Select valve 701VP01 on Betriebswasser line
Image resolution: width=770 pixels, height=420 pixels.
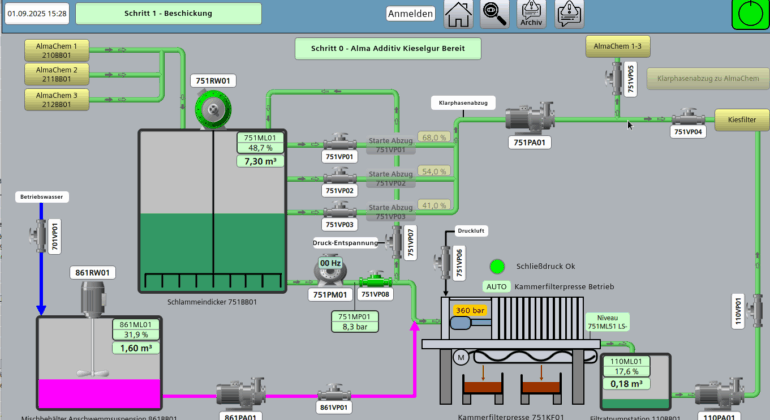point(38,236)
